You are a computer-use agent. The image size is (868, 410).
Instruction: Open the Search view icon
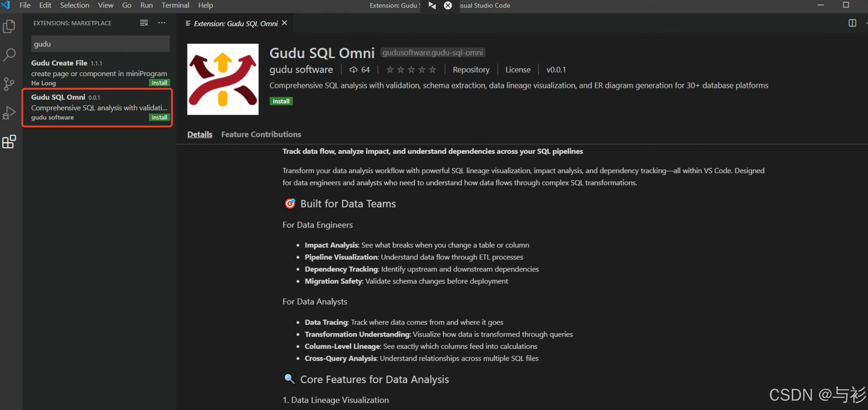pyautogui.click(x=9, y=55)
